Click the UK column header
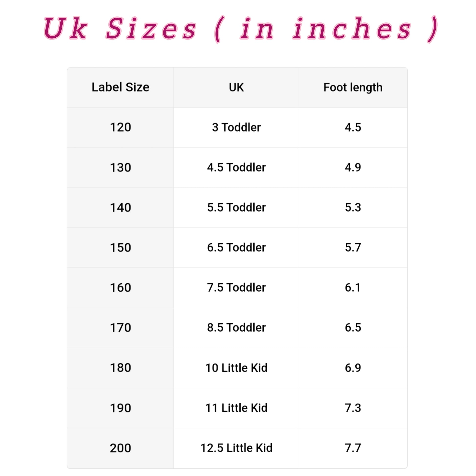The width and height of the screenshot is (476, 476). [236, 87]
